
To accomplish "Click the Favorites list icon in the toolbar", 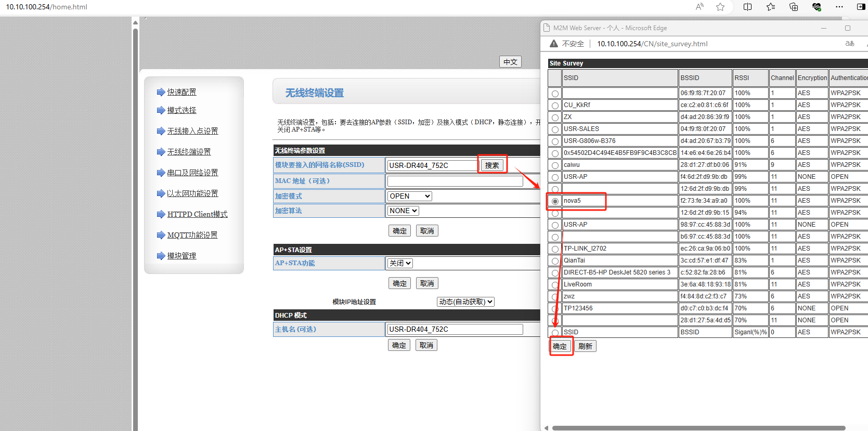I will point(771,7).
